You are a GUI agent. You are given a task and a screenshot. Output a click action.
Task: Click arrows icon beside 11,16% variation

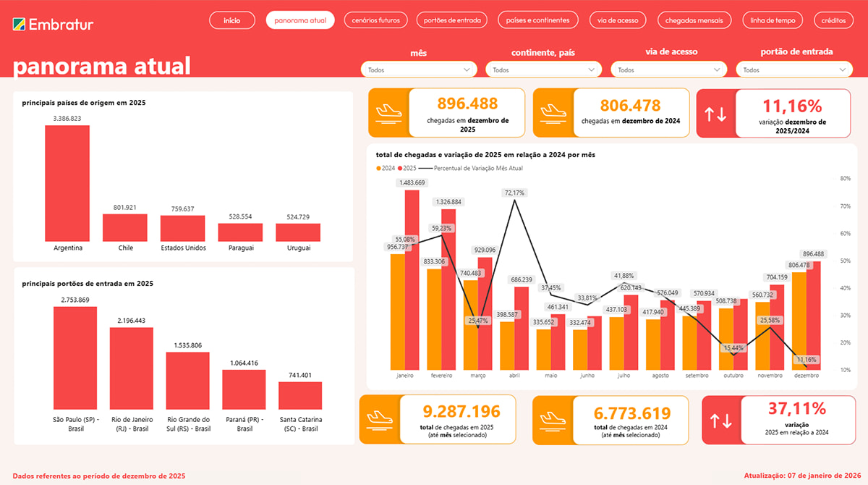pyautogui.click(x=716, y=114)
